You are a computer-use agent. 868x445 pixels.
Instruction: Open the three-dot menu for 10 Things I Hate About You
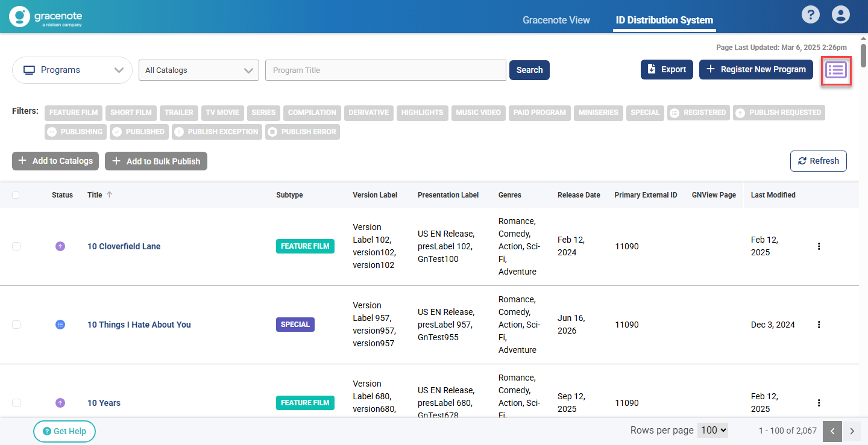(x=819, y=325)
